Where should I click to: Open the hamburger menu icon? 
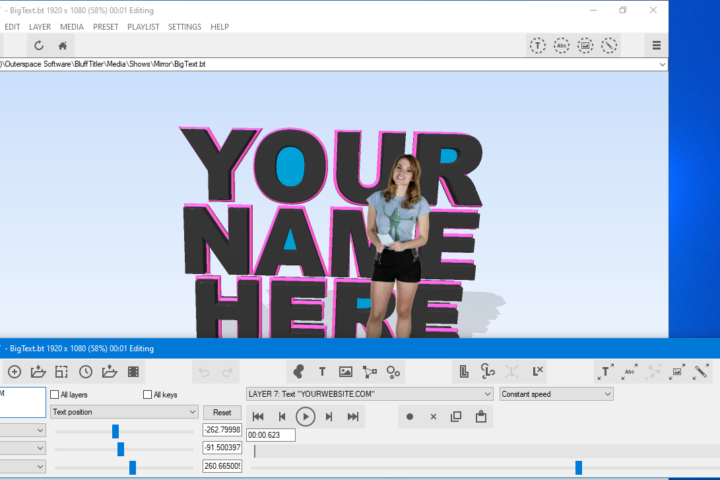pos(657,45)
